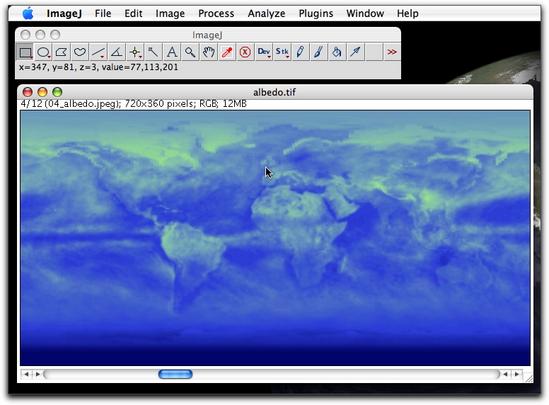The height and width of the screenshot is (405, 549).
Task: Open the Process menu
Action: 216,13
